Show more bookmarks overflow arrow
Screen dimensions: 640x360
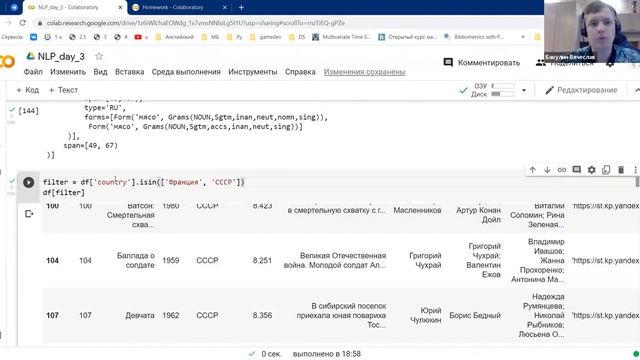(523, 37)
